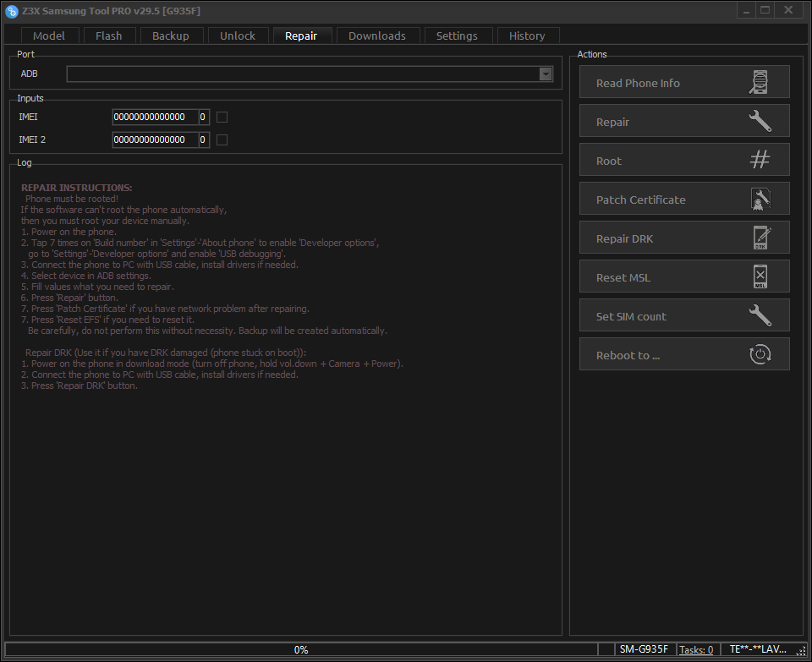This screenshot has width=812, height=662.
Task: Switch to the Model tab
Action: coord(49,36)
